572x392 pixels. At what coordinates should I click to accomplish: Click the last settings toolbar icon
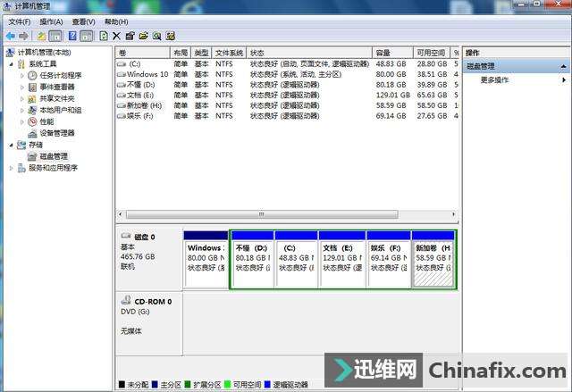coord(171,36)
